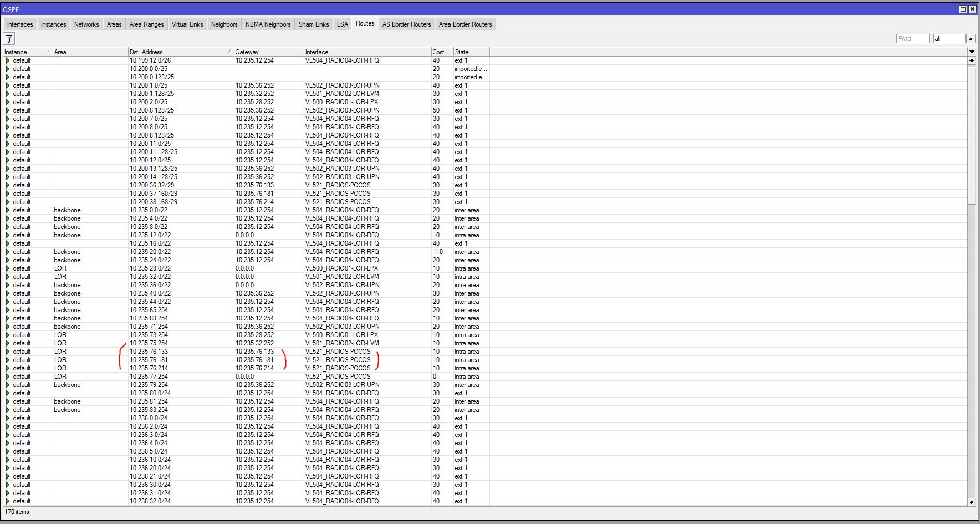
Task: Open the NBMA Neighbors tab
Action: 268,24
